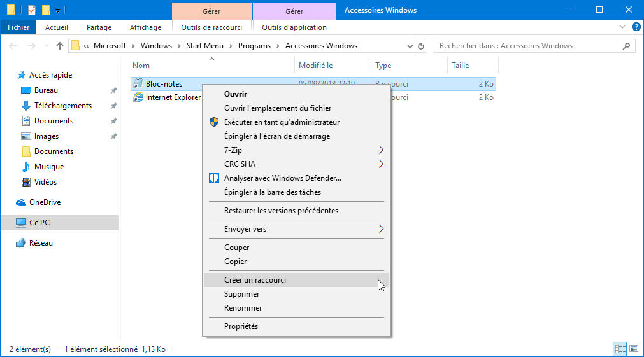Open the Outils de raccourci tab

[211, 27]
